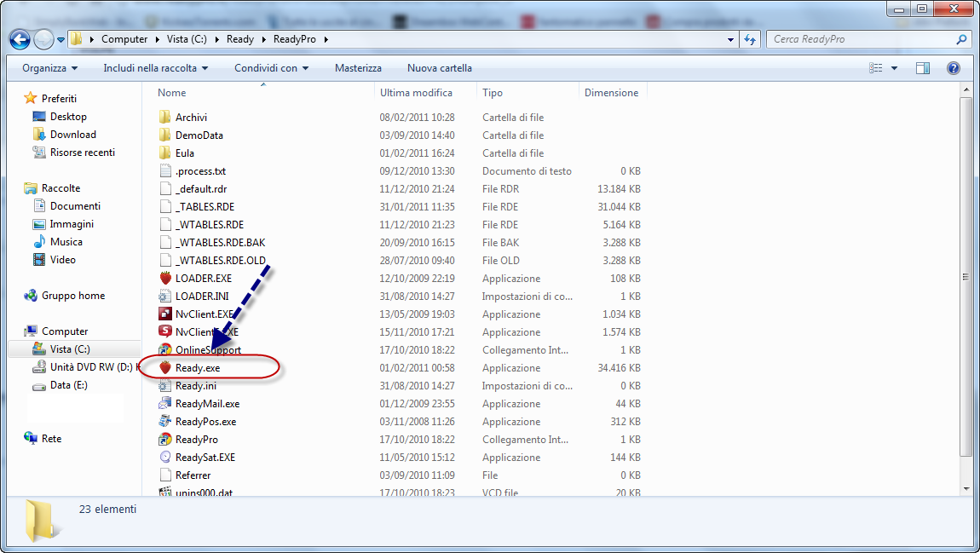Image resolution: width=980 pixels, height=553 pixels.
Task: Click the Vista (C:) breadcrumb segment
Action: coord(187,38)
